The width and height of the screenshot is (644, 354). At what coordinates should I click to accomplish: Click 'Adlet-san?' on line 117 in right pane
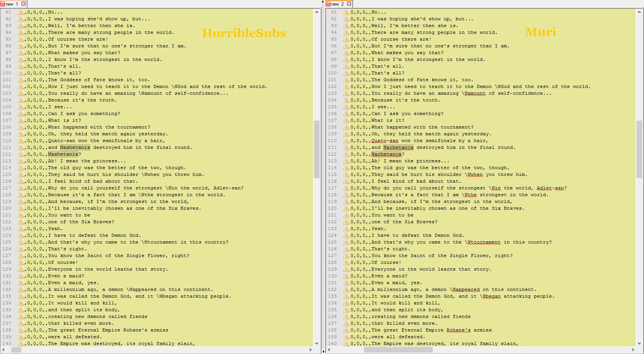552,188
